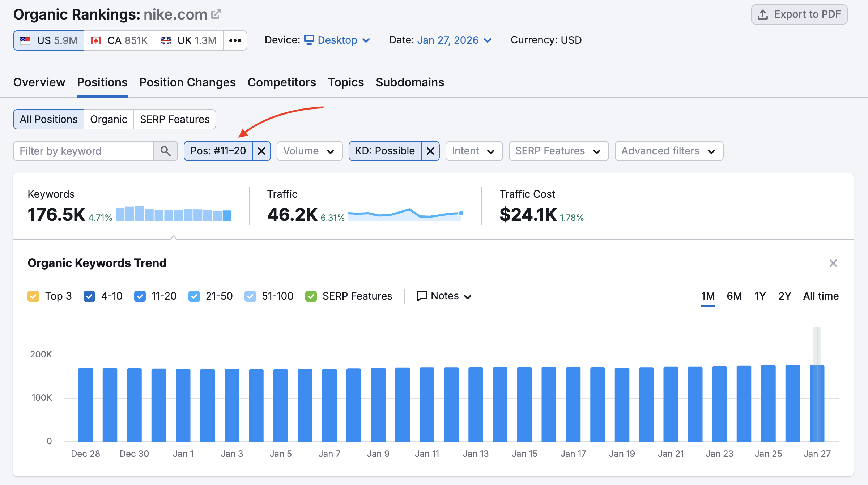Switch to the Position Changes tab

pos(187,82)
